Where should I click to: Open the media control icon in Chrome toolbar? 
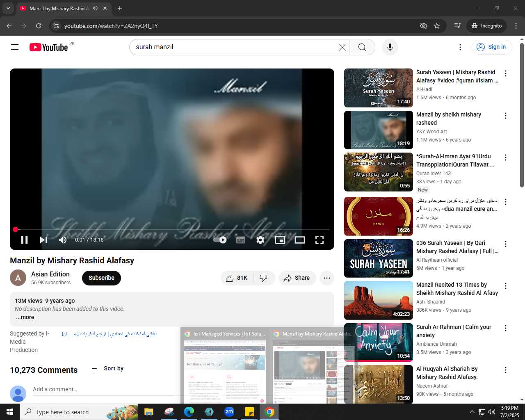click(x=457, y=26)
